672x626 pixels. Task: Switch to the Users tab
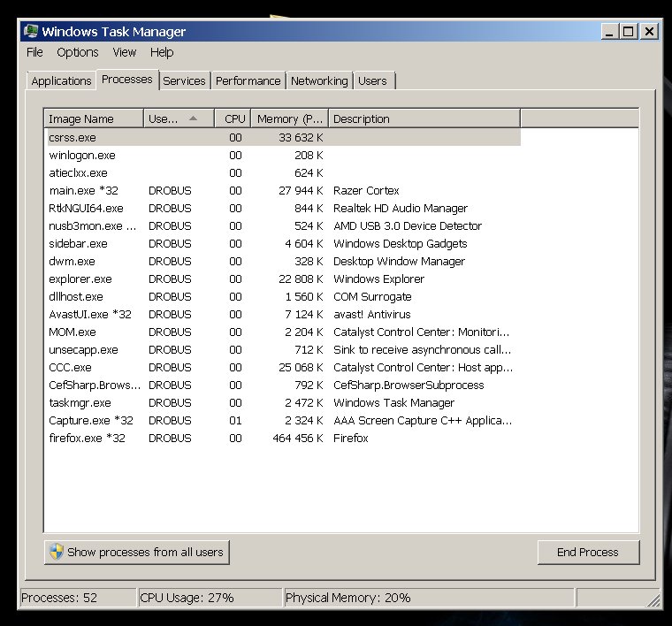tap(372, 80)
